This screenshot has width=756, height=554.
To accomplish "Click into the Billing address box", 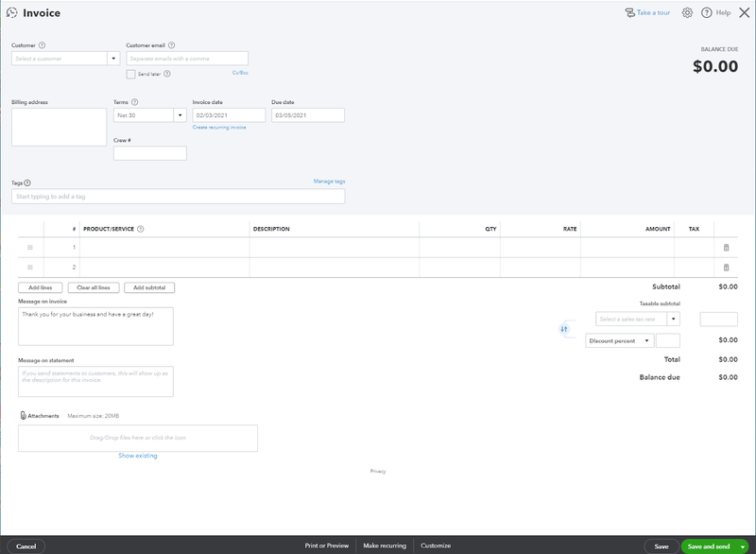I will (x=59, y=127).
